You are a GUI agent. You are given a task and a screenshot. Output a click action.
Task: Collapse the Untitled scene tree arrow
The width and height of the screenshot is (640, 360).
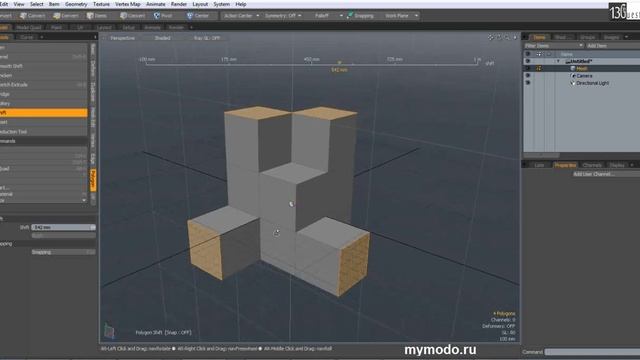(x=558, y=61)
